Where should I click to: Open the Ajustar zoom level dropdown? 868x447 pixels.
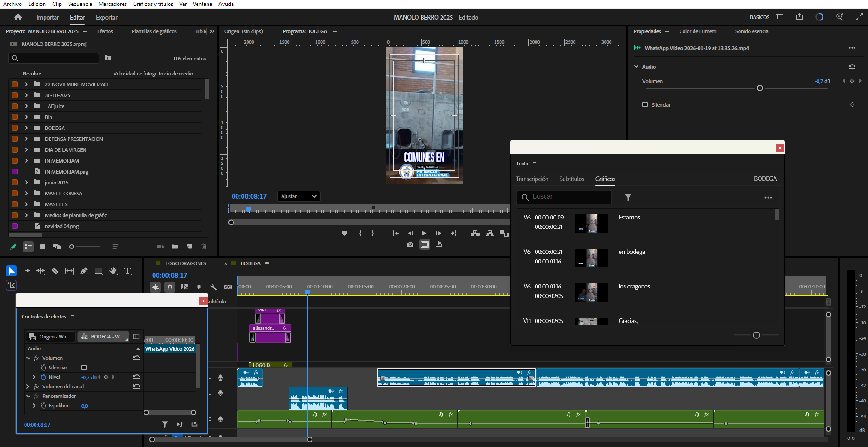coord(299,196)
